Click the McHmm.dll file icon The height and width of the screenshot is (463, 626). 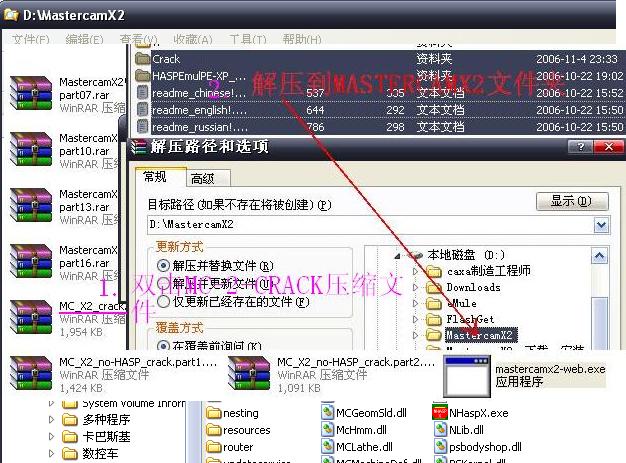(327, 429)
